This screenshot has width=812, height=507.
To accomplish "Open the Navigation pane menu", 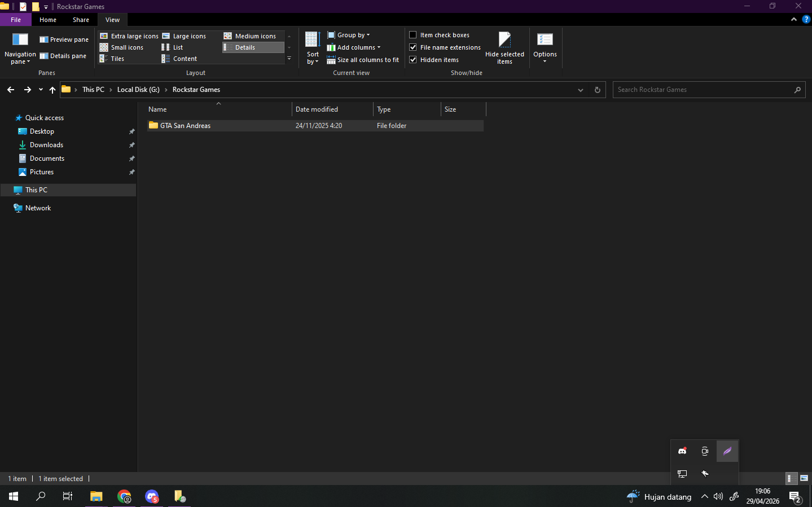I will 20,48.
